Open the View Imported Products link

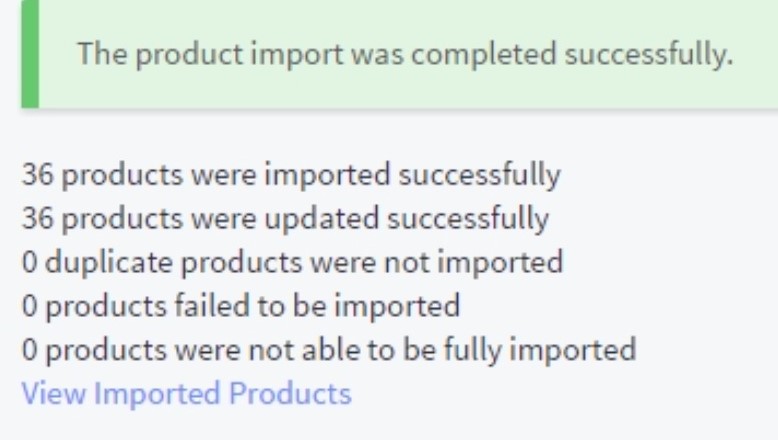click(186, 393)
